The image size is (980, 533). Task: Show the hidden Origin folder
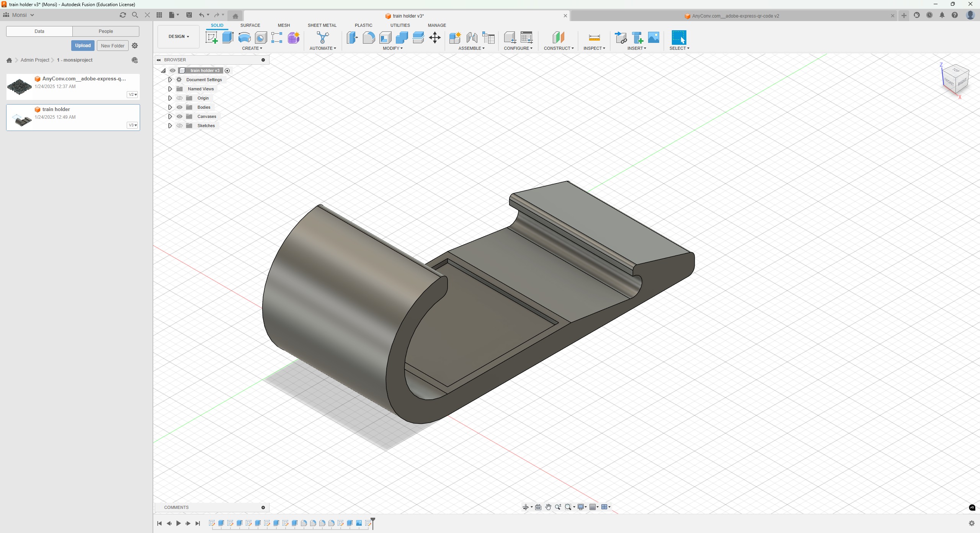click(x=180, y=98)
